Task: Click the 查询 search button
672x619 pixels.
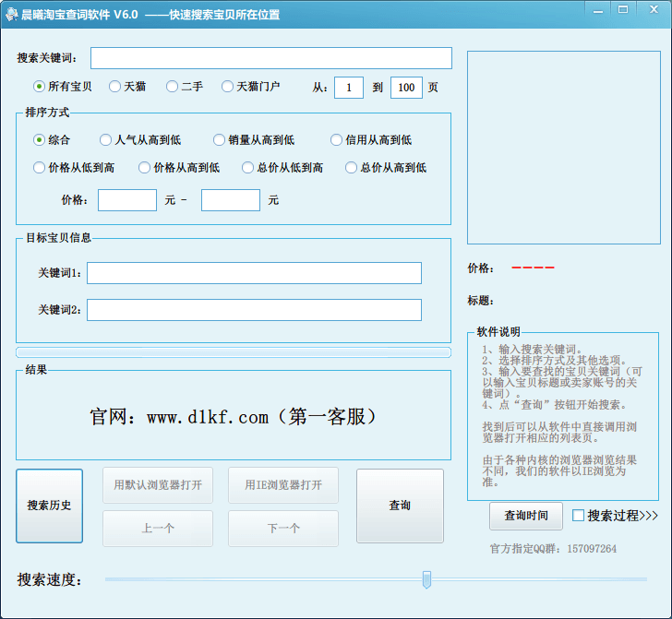Action: 400,506
